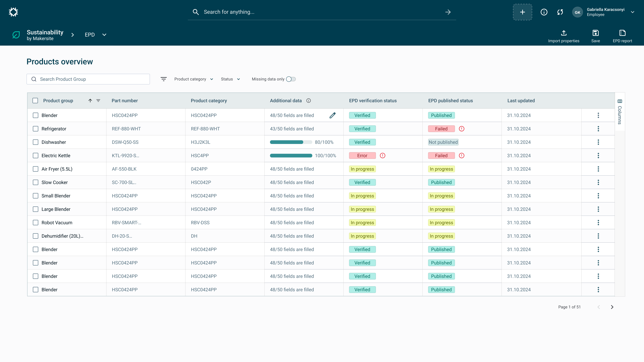Click the error alert icon in Electric Kettle row
Viewport: 644px width, 362px height.
click(x=382, y=156)
